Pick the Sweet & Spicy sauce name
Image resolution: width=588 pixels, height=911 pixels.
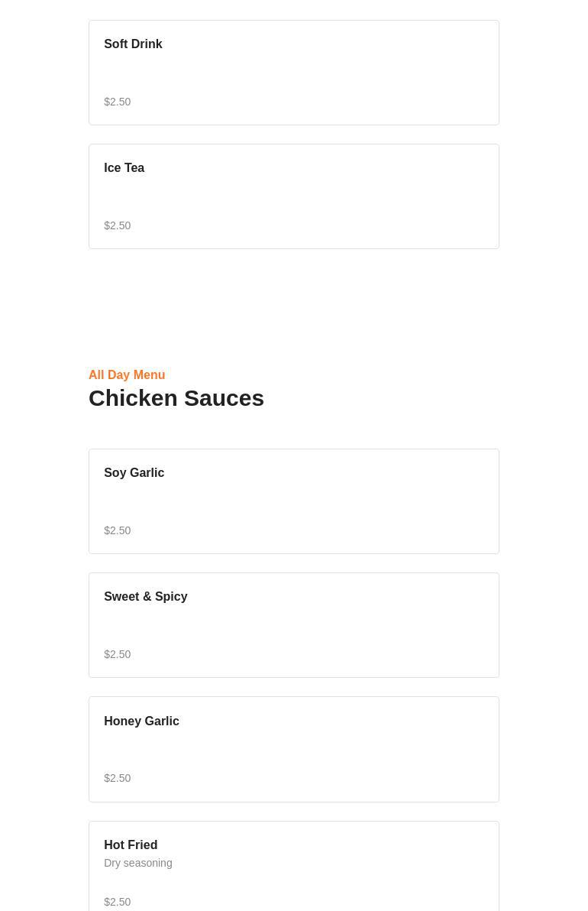145,597
